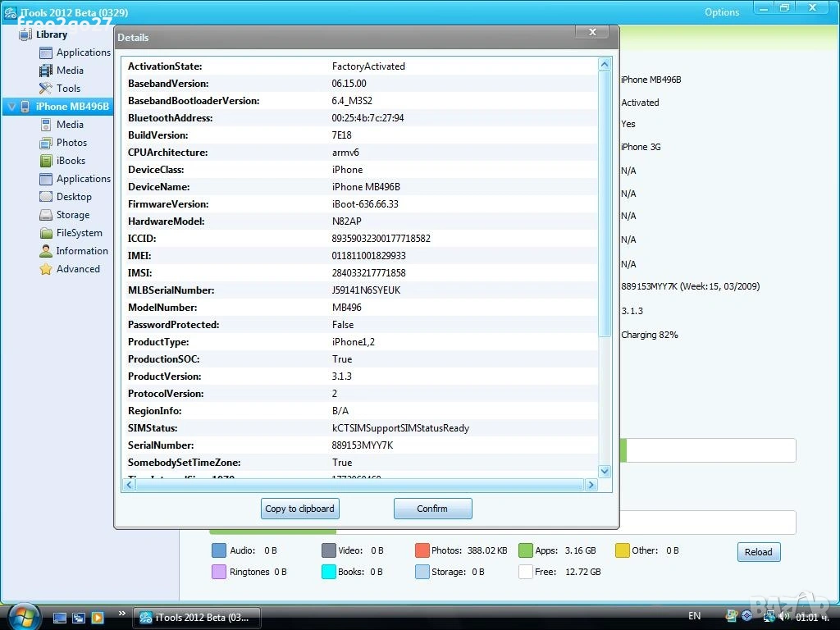
Task: Open the Tools wrench icon
Action: (x=46, y=89)
